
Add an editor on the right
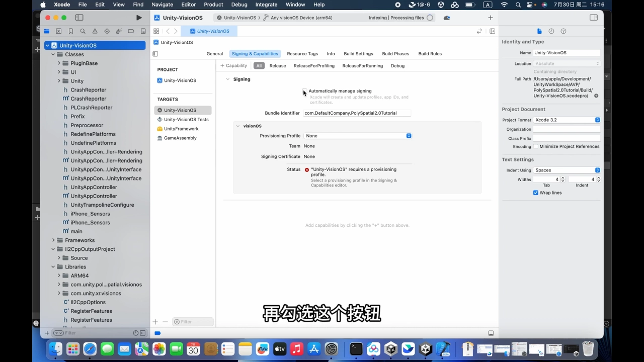492,31
